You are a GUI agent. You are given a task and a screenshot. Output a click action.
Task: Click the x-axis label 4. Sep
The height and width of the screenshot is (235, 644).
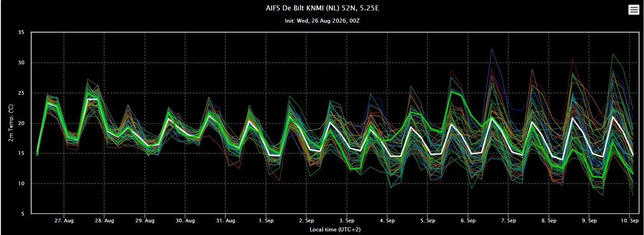(387, 221)
